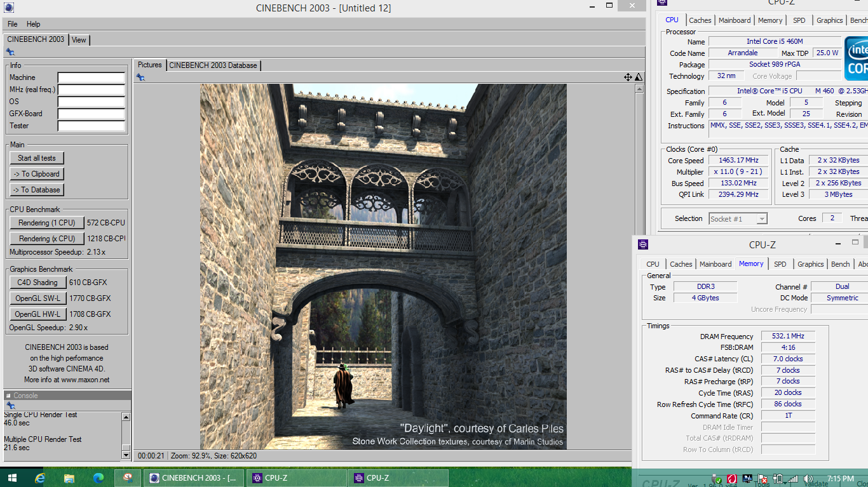Click the OS input field
Screen dimensions: 868x487
92,102
